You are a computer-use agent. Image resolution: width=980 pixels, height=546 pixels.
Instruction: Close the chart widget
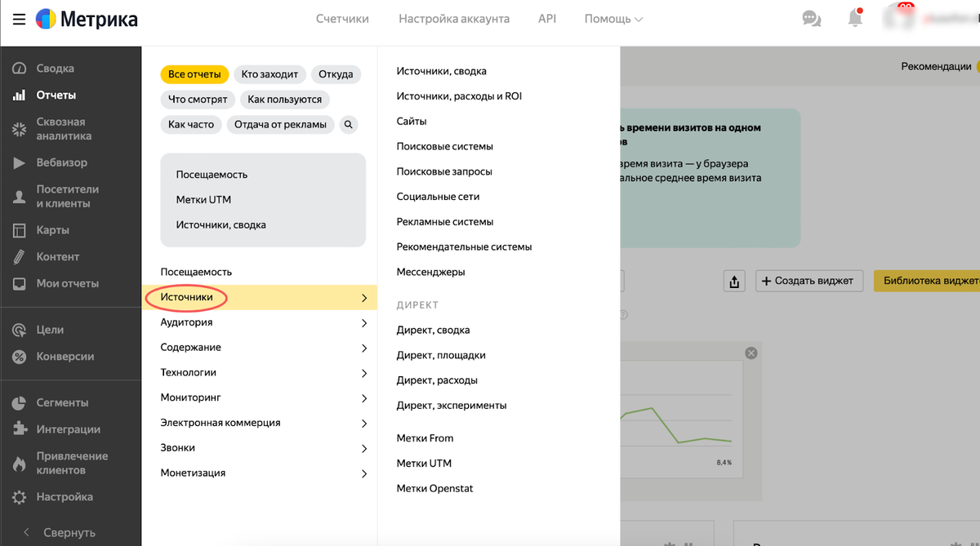751,353
